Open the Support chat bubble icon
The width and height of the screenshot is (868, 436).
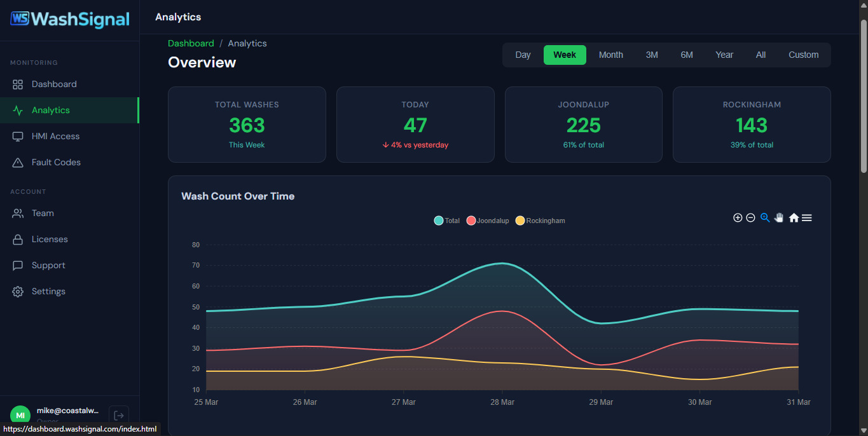click(x=18, y=266)
